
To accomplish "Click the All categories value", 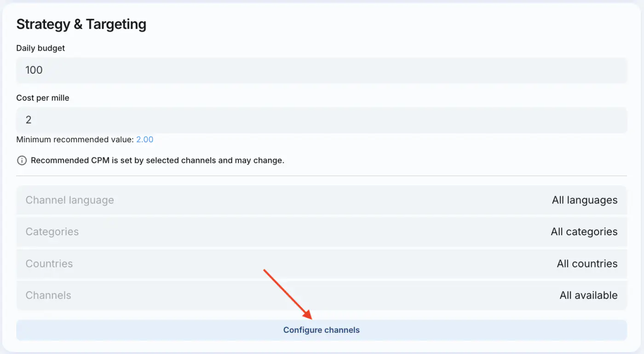I will tap(584, 232).
